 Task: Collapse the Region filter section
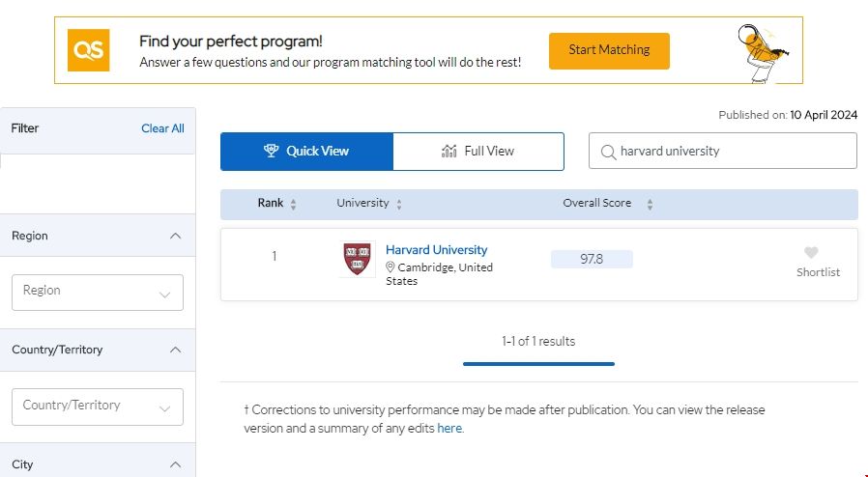[175, 236]
